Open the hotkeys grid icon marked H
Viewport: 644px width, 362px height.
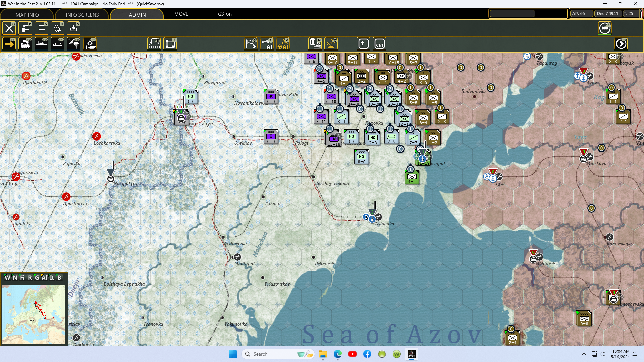tap(58, 28)
